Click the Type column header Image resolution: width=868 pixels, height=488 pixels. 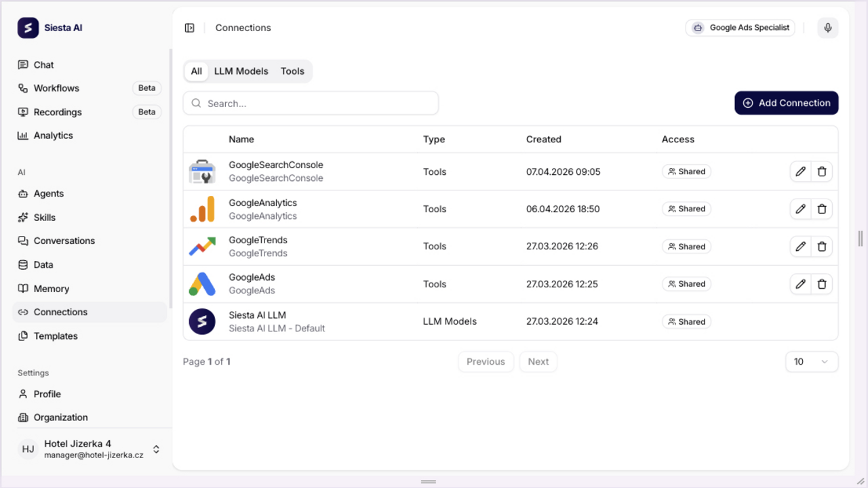tap(434, 140)
